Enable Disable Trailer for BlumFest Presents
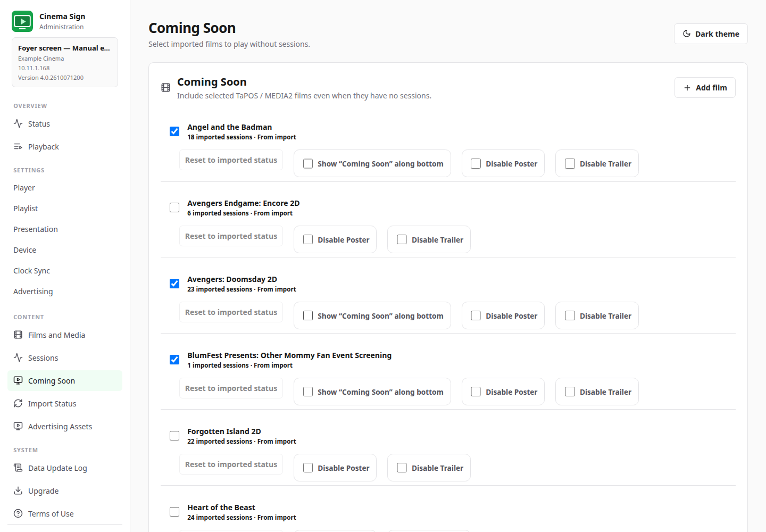This screenshot has width=766, height=532. (570, 392)
